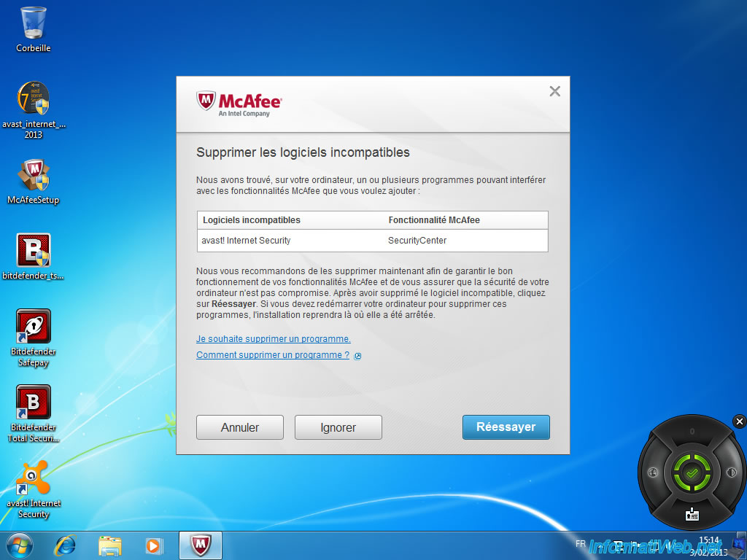Open the Corbeille recycle bin icon
Screen dimensions: 747x560
34,29
